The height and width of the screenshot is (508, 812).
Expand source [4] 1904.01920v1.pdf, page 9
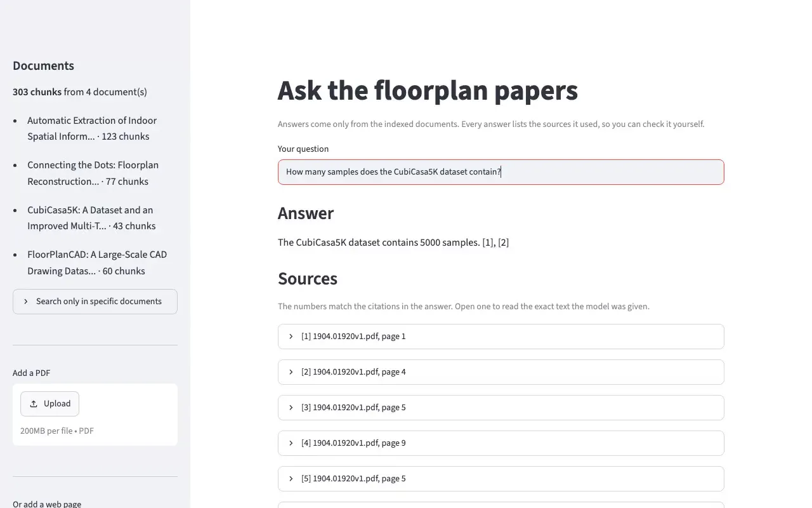click(501, 443)
